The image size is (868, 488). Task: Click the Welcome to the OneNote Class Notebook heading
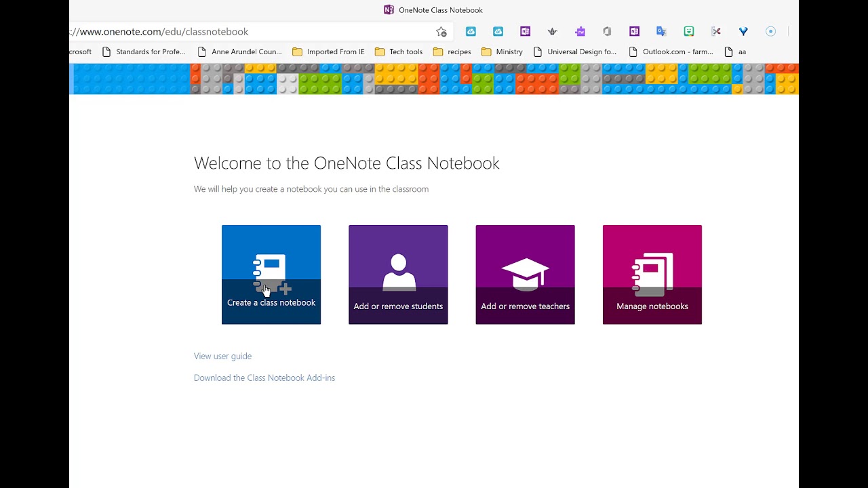pos(347,163)
